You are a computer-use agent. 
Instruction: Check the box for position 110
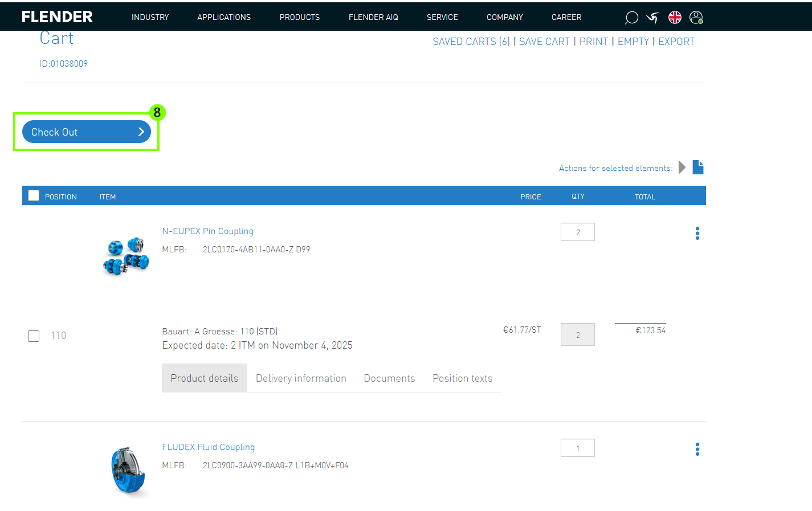(x=34, y=336)
